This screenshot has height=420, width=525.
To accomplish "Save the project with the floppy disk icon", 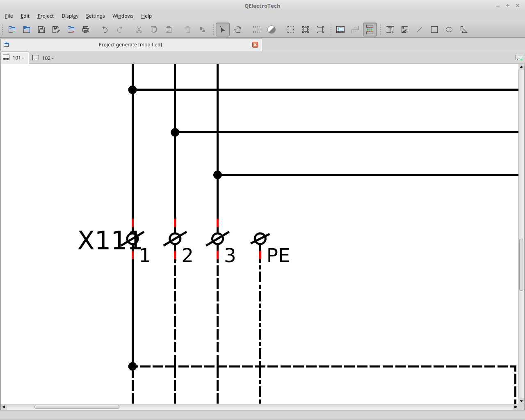I will tap(41, 30).
